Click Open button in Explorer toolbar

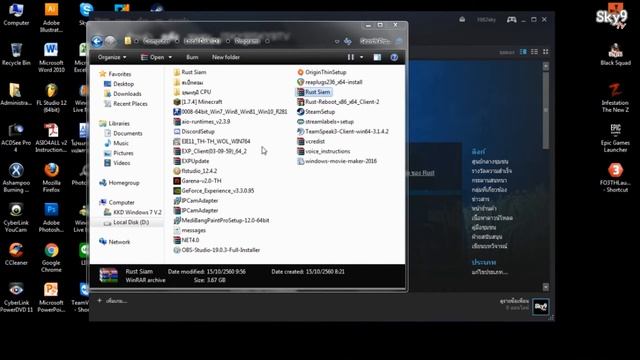coord(153,57)
